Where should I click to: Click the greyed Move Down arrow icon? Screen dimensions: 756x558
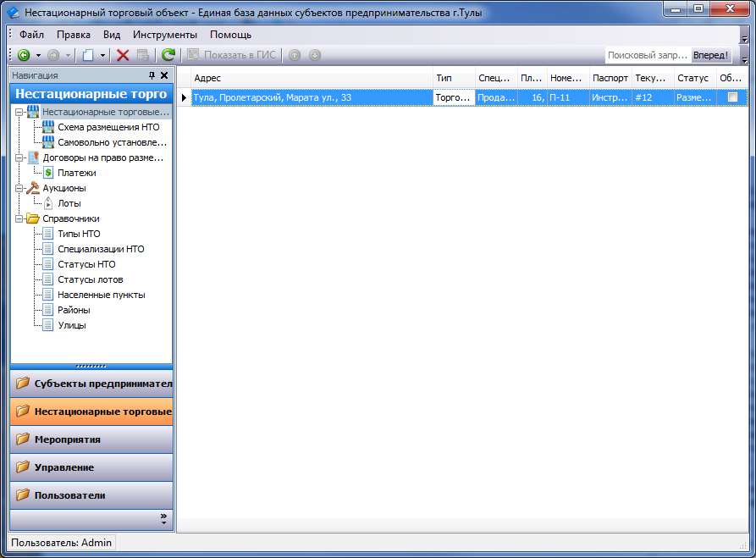click(315, 55)
